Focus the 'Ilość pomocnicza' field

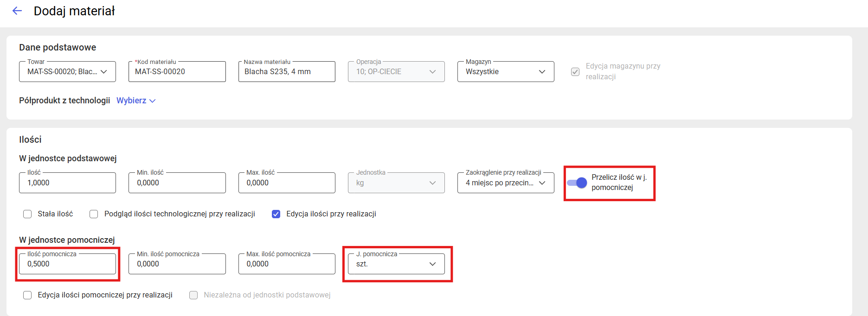point(67,264)
